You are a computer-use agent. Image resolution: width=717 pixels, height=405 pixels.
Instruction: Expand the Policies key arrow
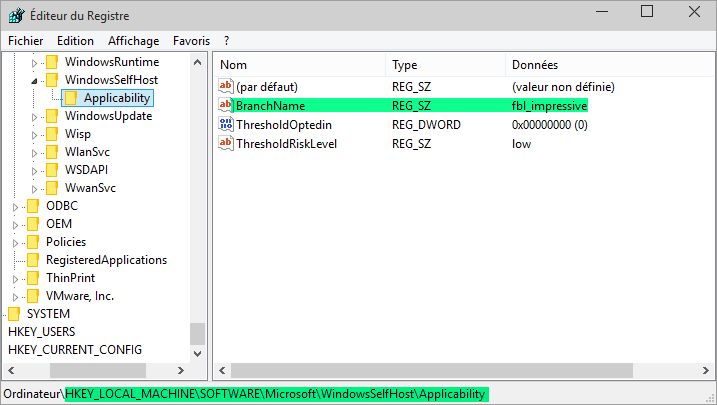pyautogui.click(x=16, y=242)
